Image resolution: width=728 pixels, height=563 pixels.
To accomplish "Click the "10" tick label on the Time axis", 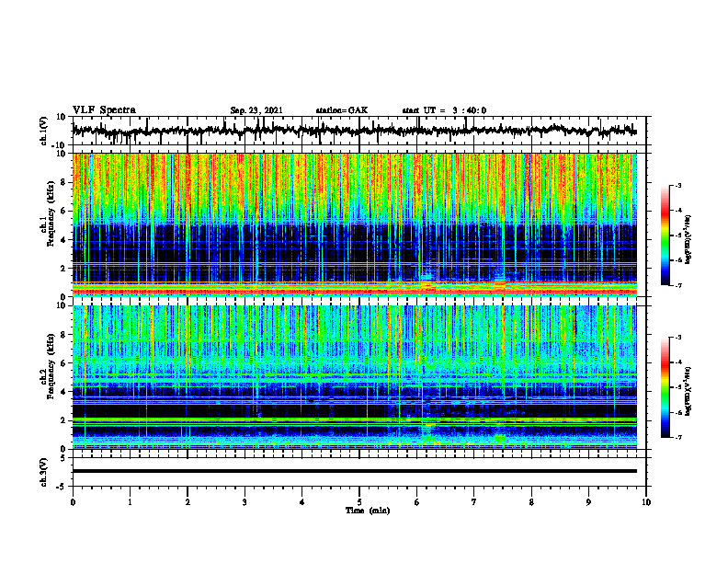I will point(646,502).
